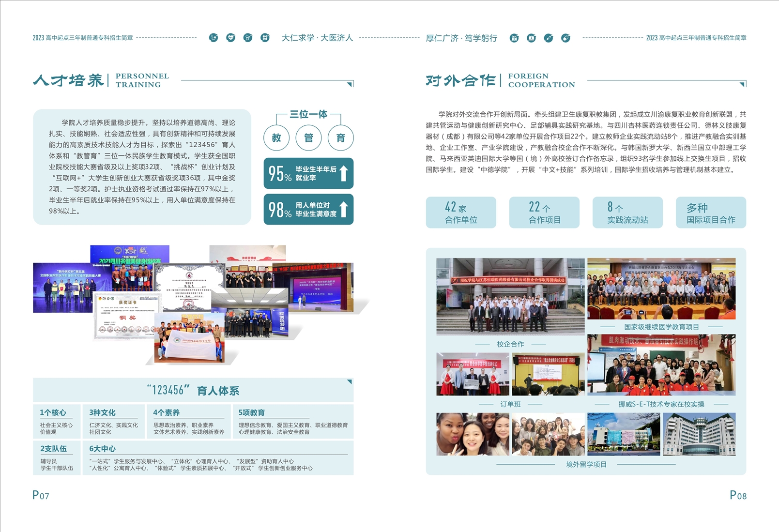
Task: Select the 教 circle under 三位一体
Action: coord(276,138)
